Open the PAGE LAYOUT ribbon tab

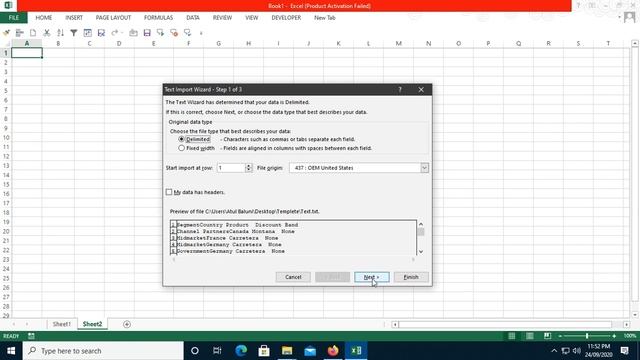coord(113,18)
